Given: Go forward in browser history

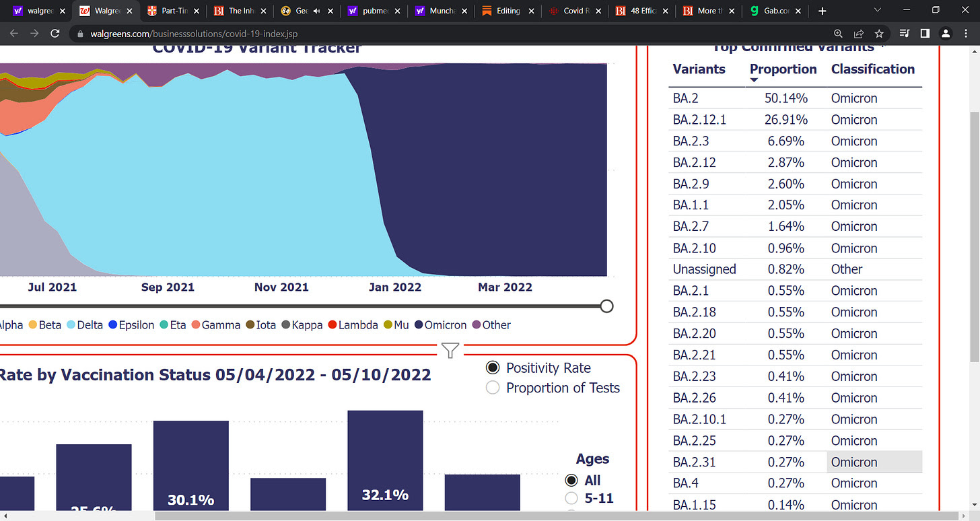Looking at the screenshot, I should coord(34,33).
